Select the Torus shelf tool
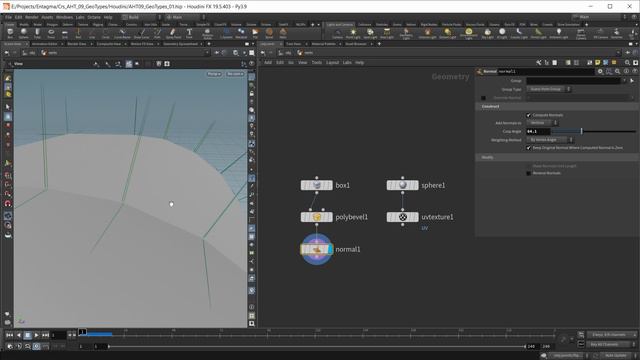The height and width of the screenshot is (360, 640). tap(51, 33)
